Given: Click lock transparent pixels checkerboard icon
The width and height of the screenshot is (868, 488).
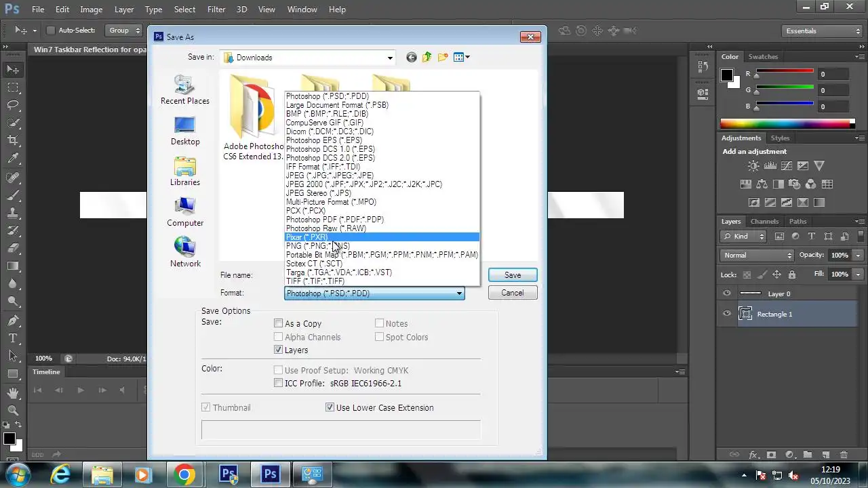Looking at the screenshot, I should tap(747, 274).
